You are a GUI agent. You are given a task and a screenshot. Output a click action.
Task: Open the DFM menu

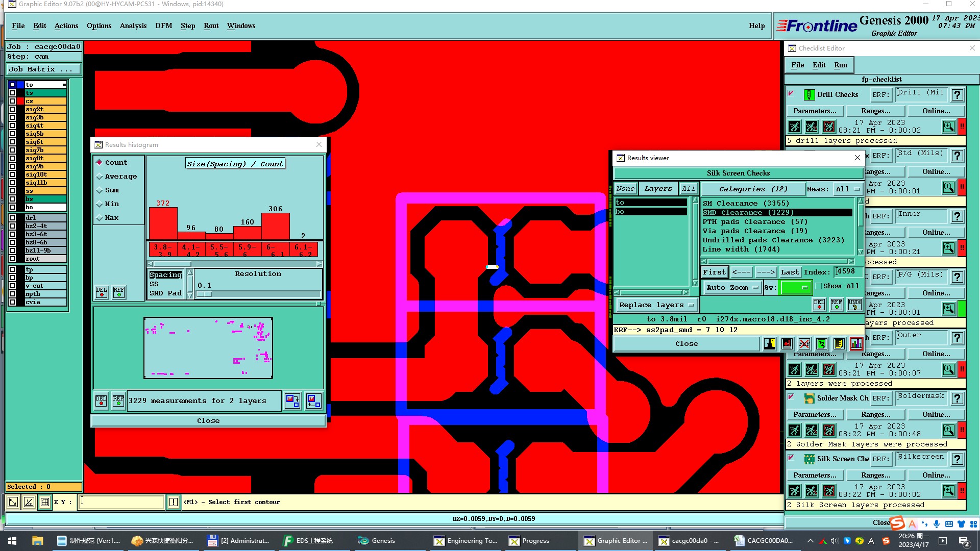163,26
